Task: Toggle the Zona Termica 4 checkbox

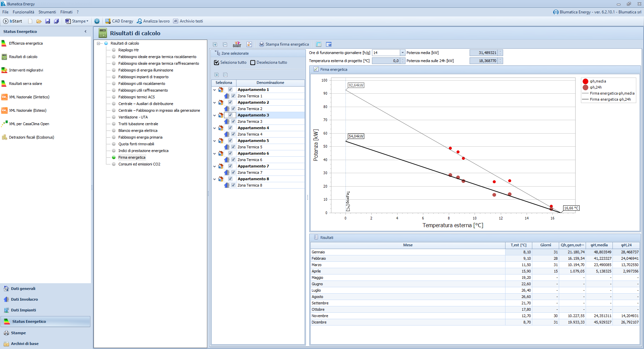Action: (x=233, y=134)
